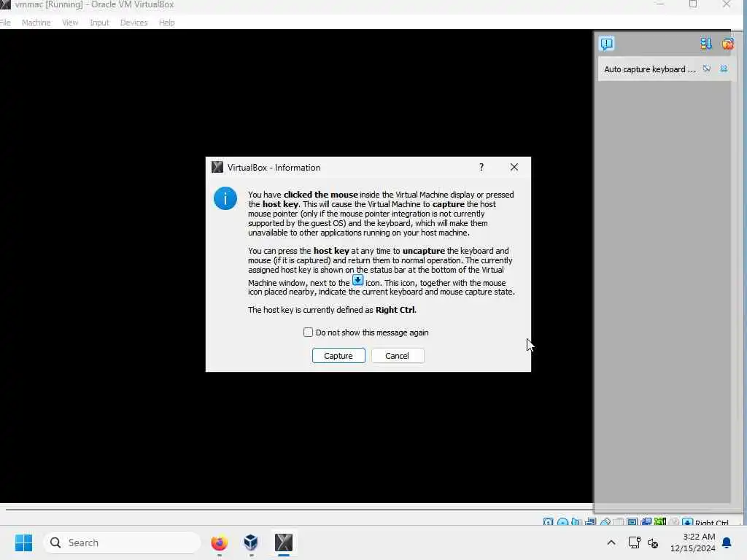This screenshot has height=560, width=747.
Task: Click the network adapters status bar indicator
Action: coord(591,522)
